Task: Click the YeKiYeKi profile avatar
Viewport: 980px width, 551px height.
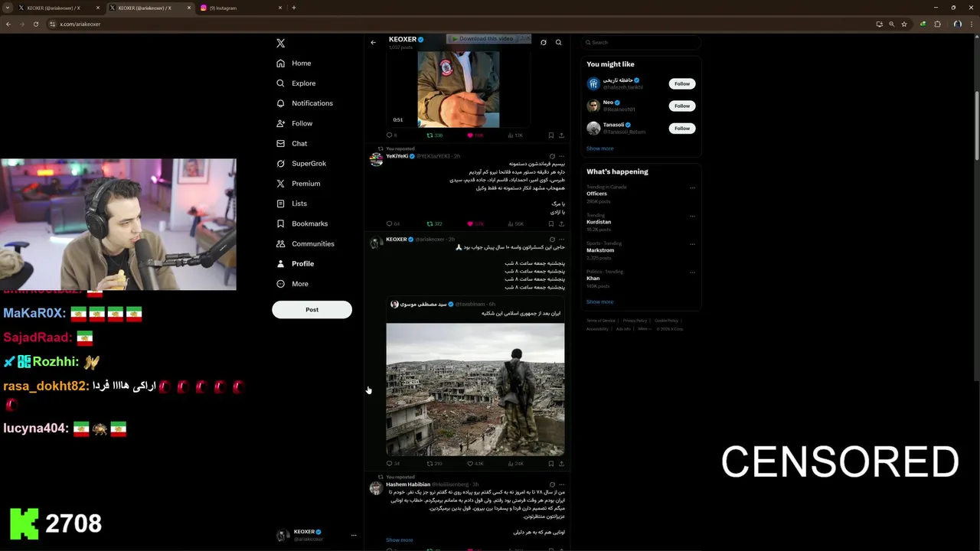Action: [x=376, y=159]
